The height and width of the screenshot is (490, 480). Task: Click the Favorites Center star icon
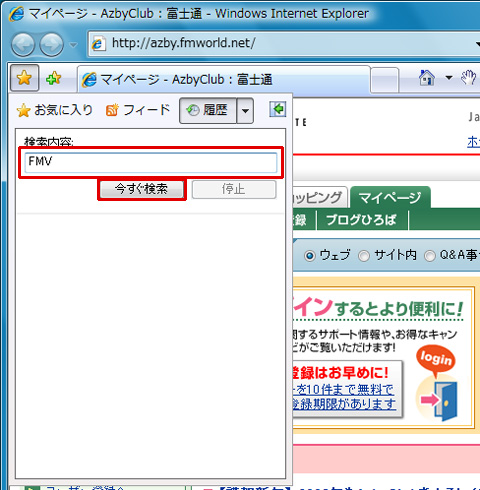click(x=24, y=78)
